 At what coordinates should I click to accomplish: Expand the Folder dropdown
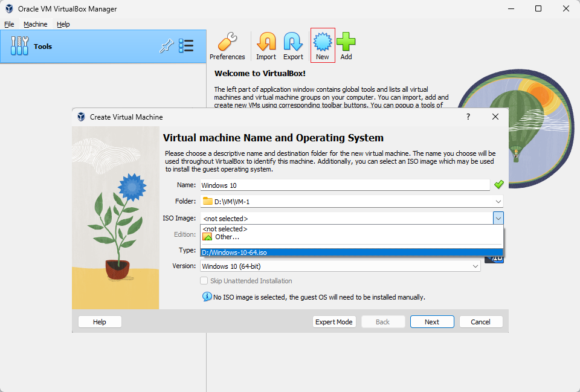click(x=498, y=202)
